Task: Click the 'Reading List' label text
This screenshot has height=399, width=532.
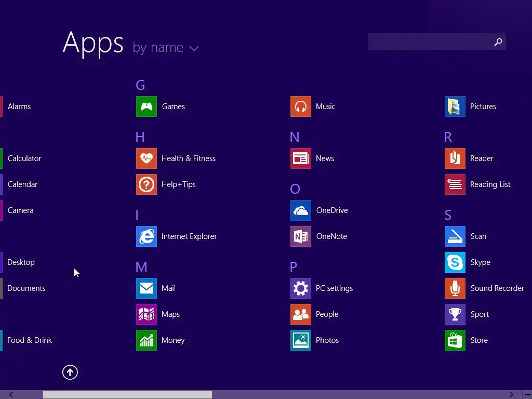Action: point(490,184)
